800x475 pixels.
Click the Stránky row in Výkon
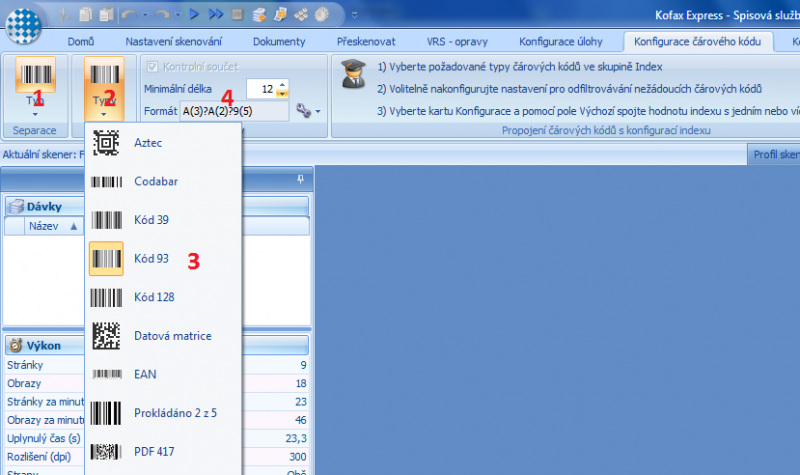point(156,365)
